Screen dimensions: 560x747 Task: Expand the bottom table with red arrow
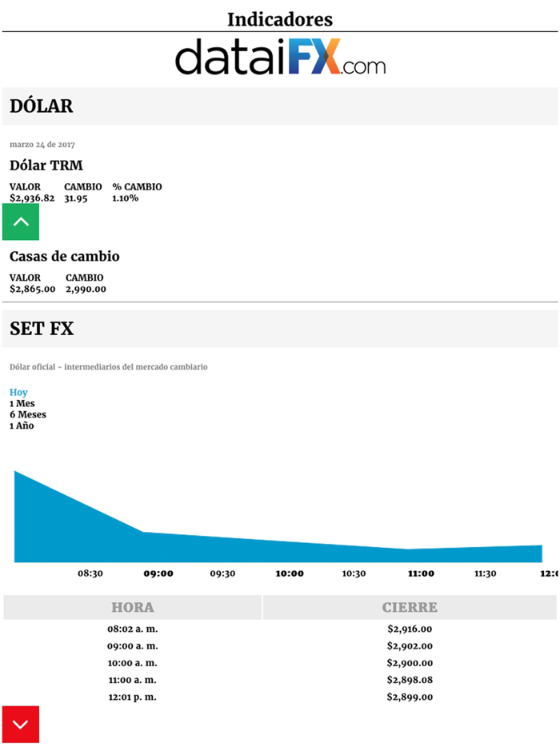coord(20,725)
